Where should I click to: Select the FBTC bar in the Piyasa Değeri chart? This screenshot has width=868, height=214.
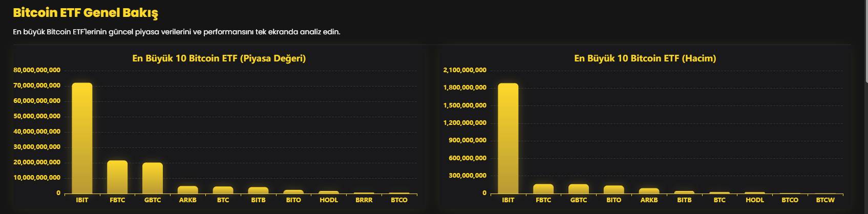tap(117, 177)
